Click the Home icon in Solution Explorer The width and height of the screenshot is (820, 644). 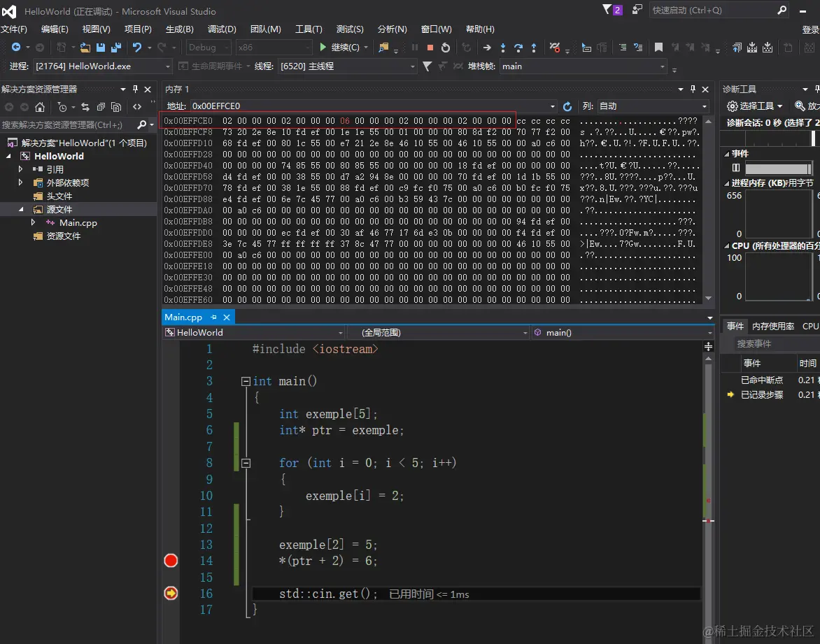pyautogui.click(x=40, y=107)
